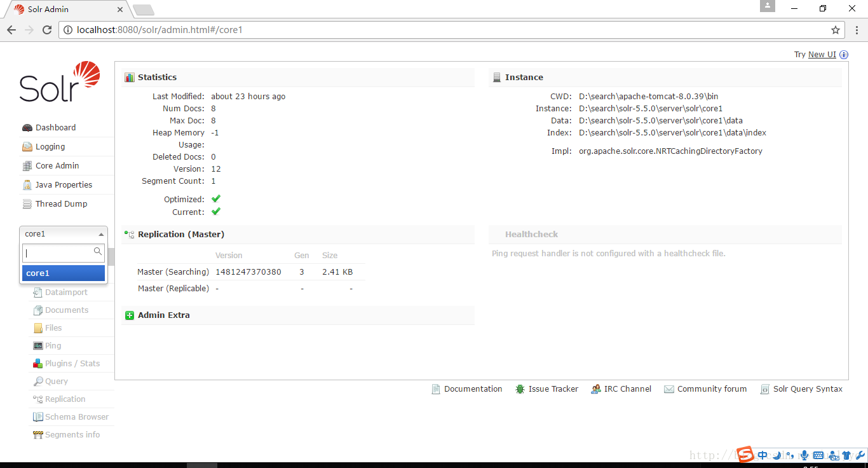This screenshot has width=868, height=468.
Task: Click the Instance panel heading
Action: (524, 78)
